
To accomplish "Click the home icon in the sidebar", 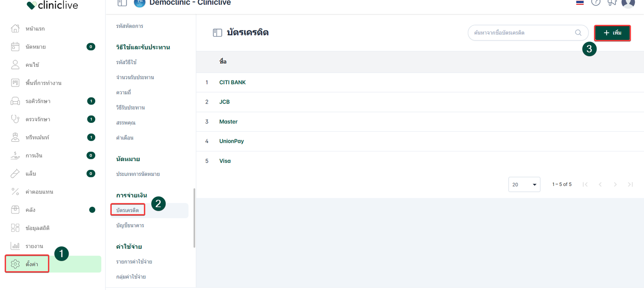I will [15, 29].
